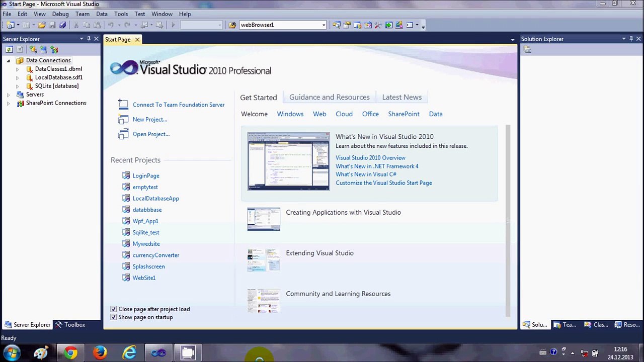Image resolution: width=644 pixels, height=362 pixels.
Task: Switch to Latest News tab
Action: pyautogui.click(x=402, y=97)
